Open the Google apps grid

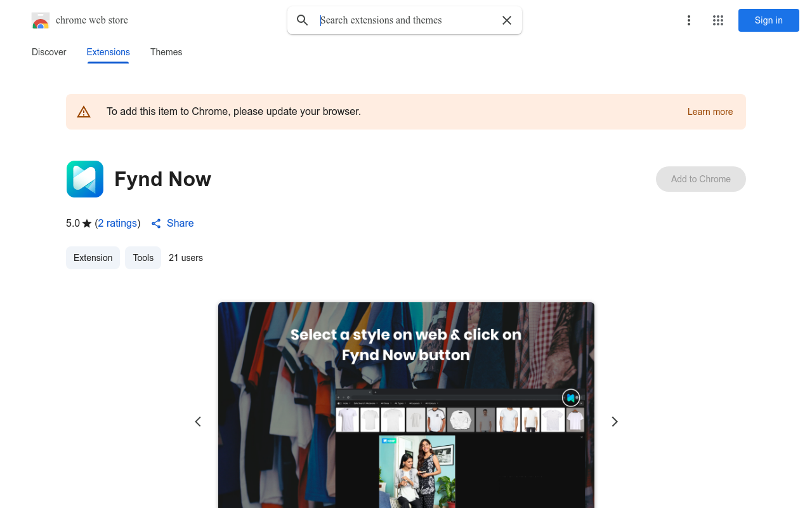coord(718,20)
